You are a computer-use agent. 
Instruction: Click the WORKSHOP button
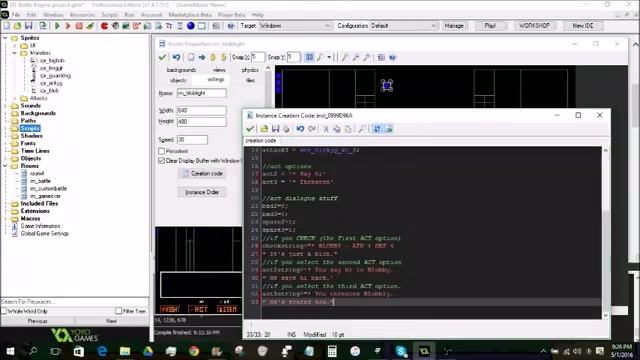[534, 26]
